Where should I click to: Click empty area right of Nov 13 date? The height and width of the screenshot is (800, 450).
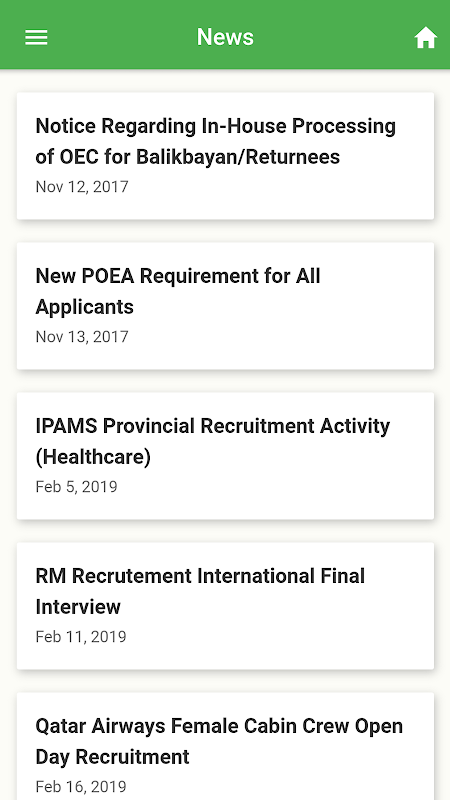coord(281,337)
